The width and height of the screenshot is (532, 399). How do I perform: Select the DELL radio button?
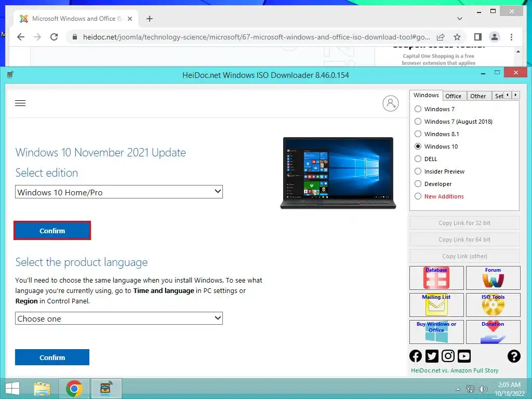tap(418, 159)
